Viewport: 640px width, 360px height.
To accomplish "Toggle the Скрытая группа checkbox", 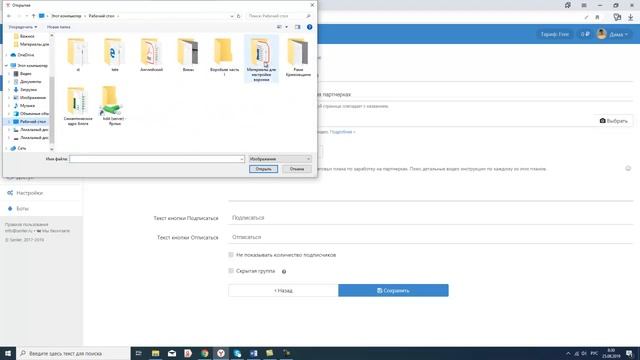I will pos(231,271).
